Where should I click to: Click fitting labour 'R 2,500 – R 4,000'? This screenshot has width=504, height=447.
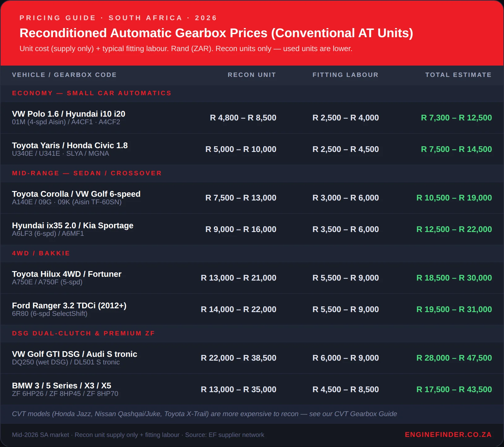pyautogui.click(x=346, y=118)
